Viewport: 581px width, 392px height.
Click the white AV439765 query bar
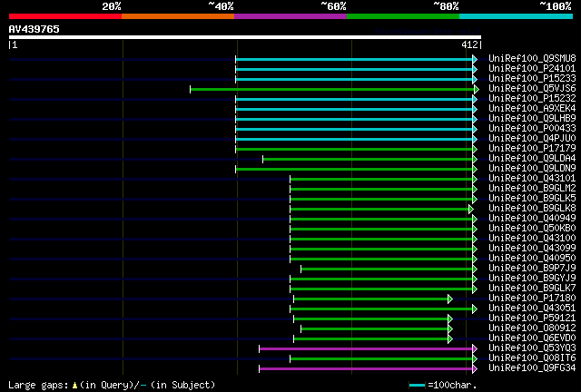pos(245,37)
